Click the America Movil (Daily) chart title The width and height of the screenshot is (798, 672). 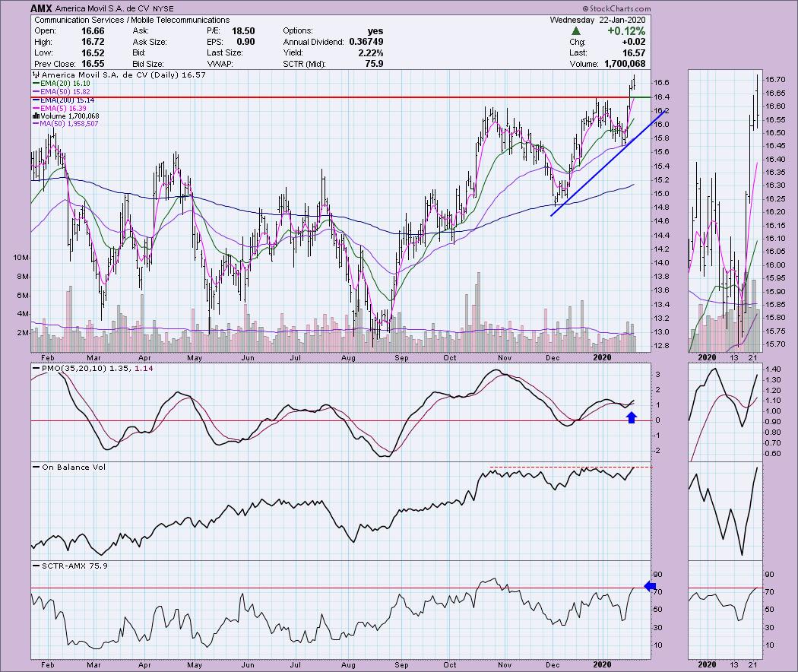point(119,74)
